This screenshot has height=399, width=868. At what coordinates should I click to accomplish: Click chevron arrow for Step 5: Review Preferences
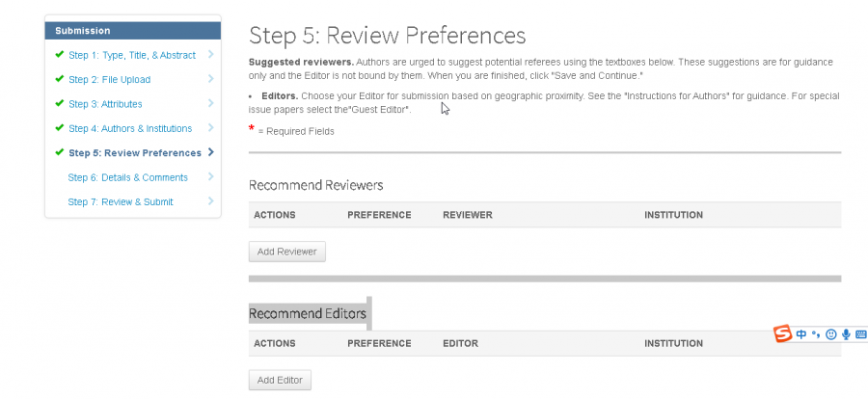210,152
